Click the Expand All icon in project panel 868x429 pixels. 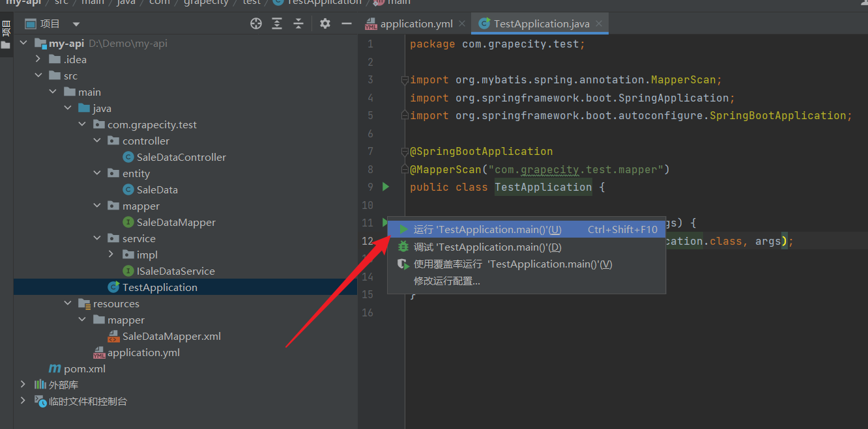277,24
